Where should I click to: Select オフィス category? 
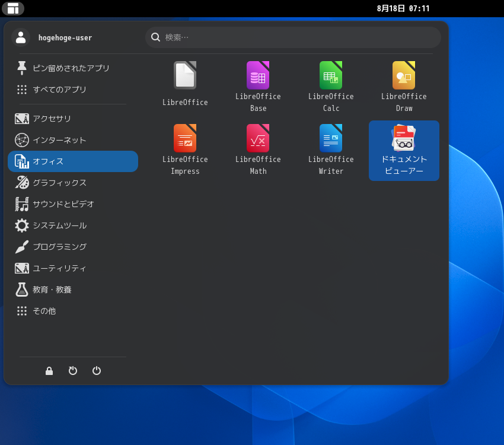point(73,161)
